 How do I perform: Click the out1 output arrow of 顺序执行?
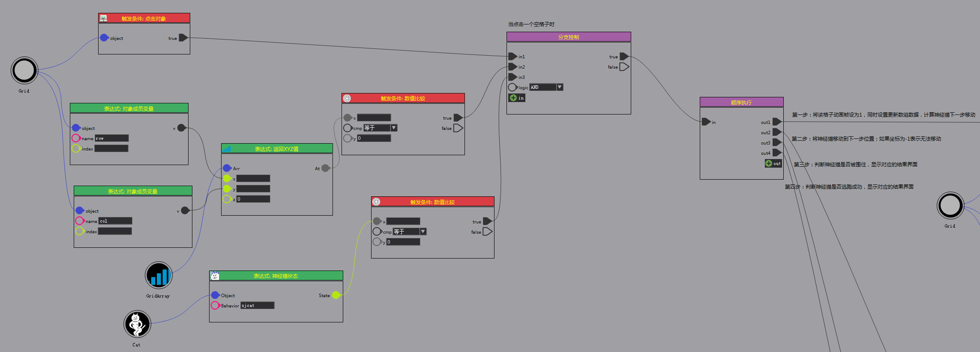(x=777, y=122)
